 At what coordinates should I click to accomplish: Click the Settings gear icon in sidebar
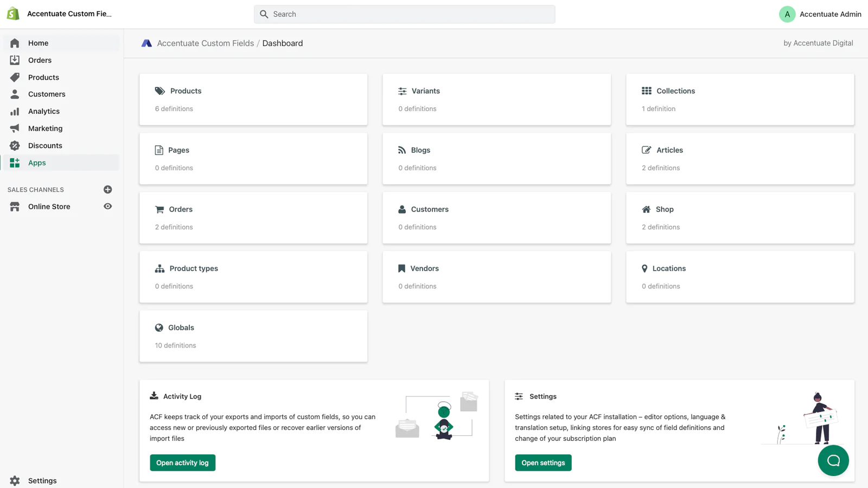point(15,480)
